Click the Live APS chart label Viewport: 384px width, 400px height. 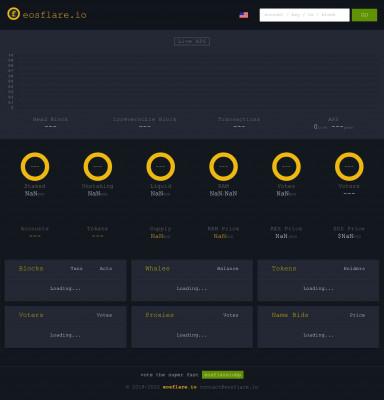pos(192,41)
